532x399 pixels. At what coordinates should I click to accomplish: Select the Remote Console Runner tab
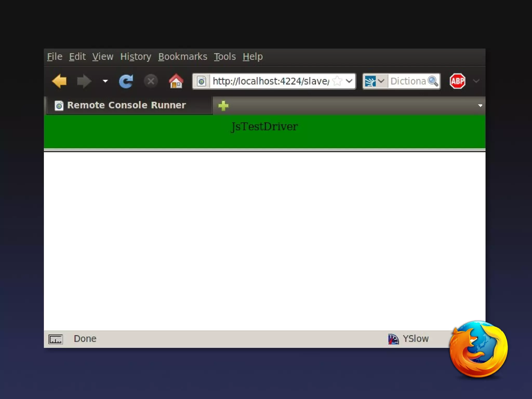[127, 105]
